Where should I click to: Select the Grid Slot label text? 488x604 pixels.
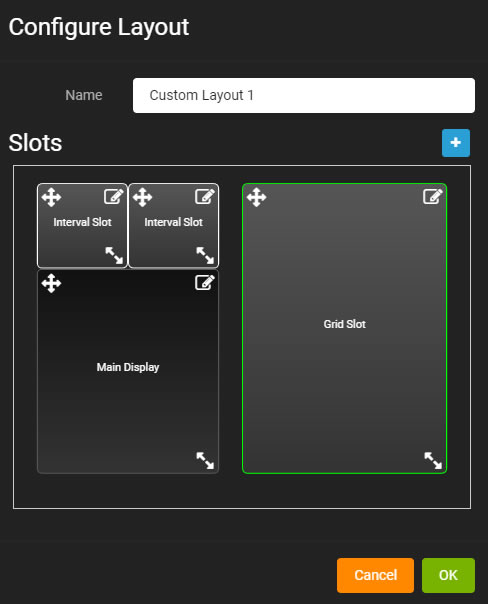pos(345,324)
